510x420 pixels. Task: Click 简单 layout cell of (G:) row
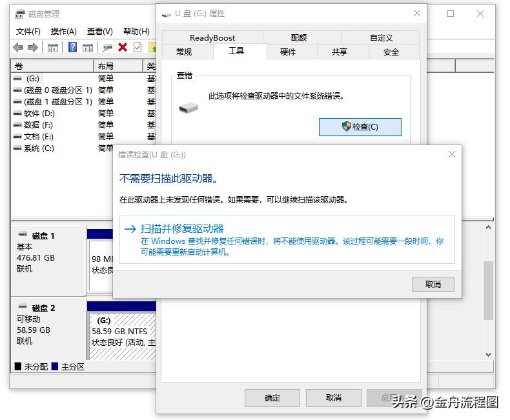tap(106, 79)
